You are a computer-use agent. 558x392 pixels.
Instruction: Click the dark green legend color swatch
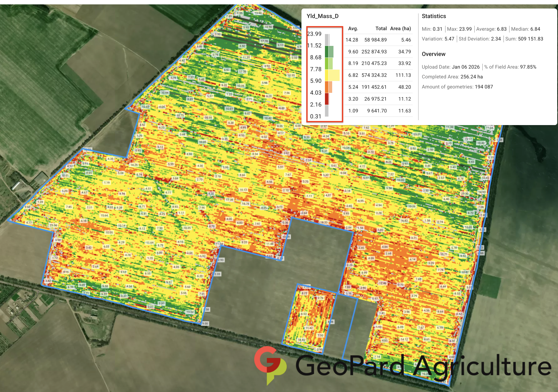(x=326, y=52)
